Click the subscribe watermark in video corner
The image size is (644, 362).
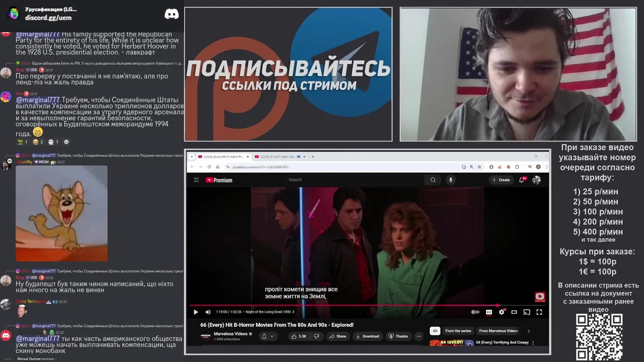[x=540, y=297]
